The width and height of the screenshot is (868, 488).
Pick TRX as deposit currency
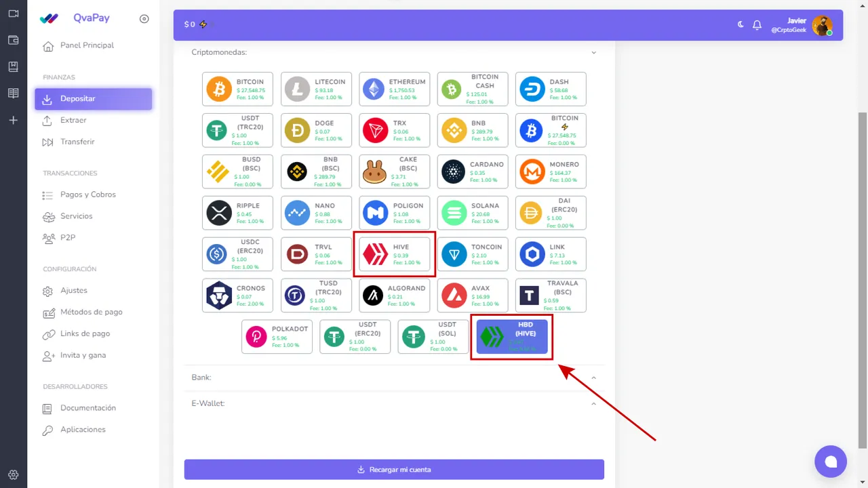(394, 130)
